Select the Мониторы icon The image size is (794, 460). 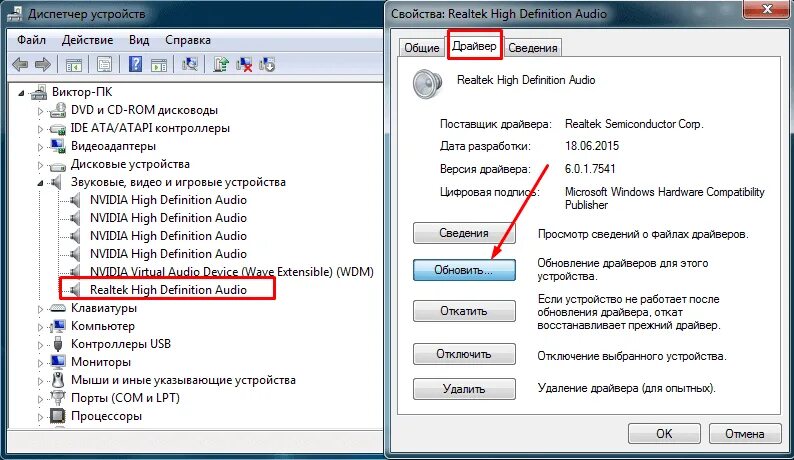pyautogui.click(x=58, y=362)
